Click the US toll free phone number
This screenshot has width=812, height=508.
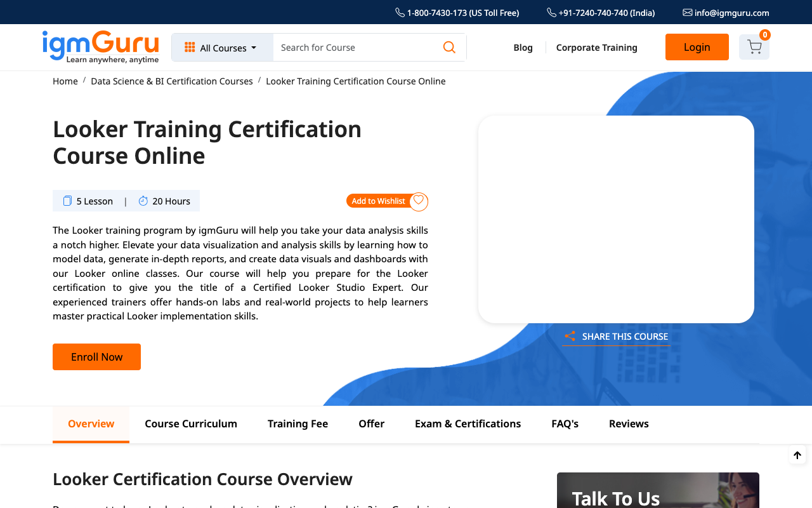pos(457,13)
